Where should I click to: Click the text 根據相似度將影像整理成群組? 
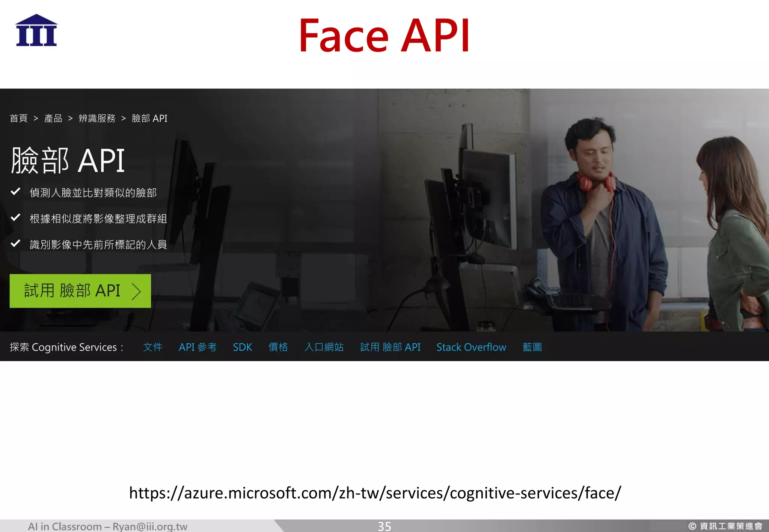pyautogui.click(x=98, y=219)
